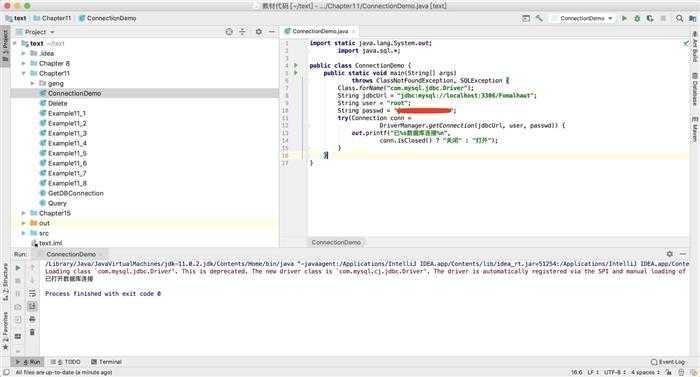Expand the out folder
This screenshot has width=700, height=377.
coord(24,223)
